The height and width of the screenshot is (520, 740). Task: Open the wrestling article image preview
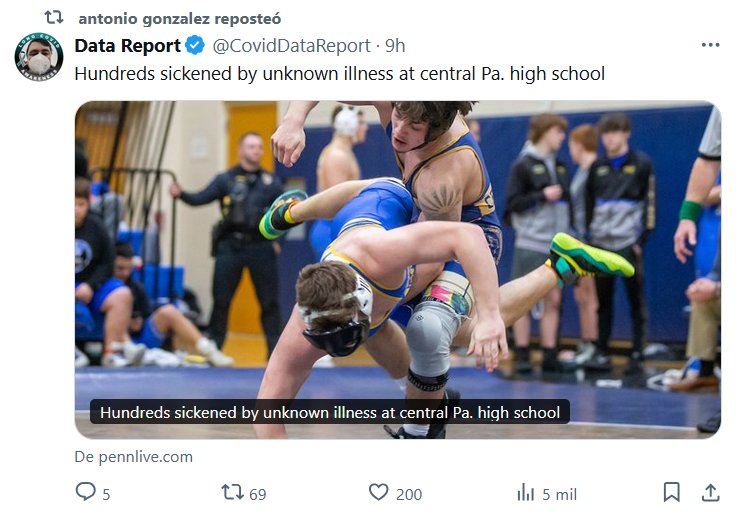(x=397, y=250)
